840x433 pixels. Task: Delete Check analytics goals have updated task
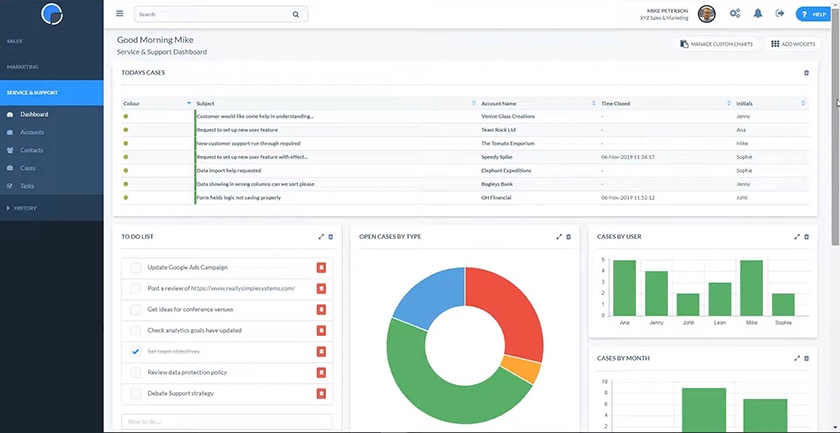coord(321,331)
